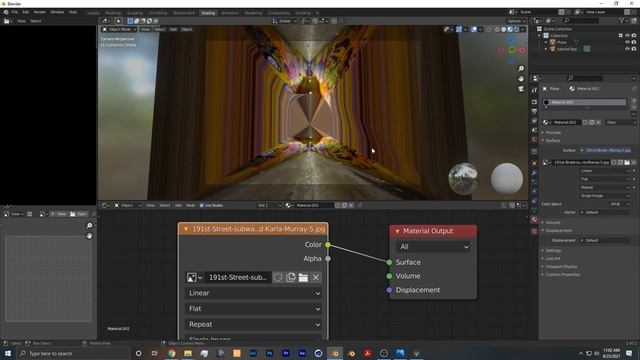This screenshot has height=360, width=640.
Task: Toggle viewport overlays
Action: 474,29
